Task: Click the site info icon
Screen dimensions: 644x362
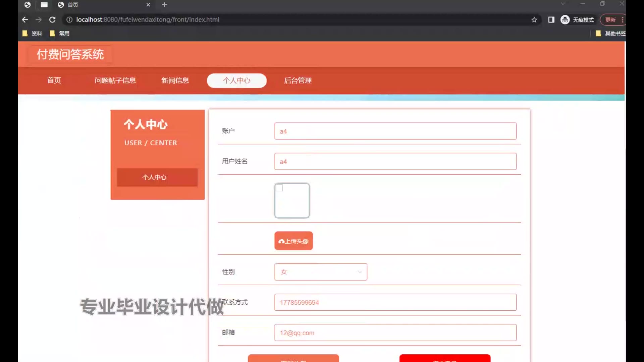Action: (x=69, y=20)
